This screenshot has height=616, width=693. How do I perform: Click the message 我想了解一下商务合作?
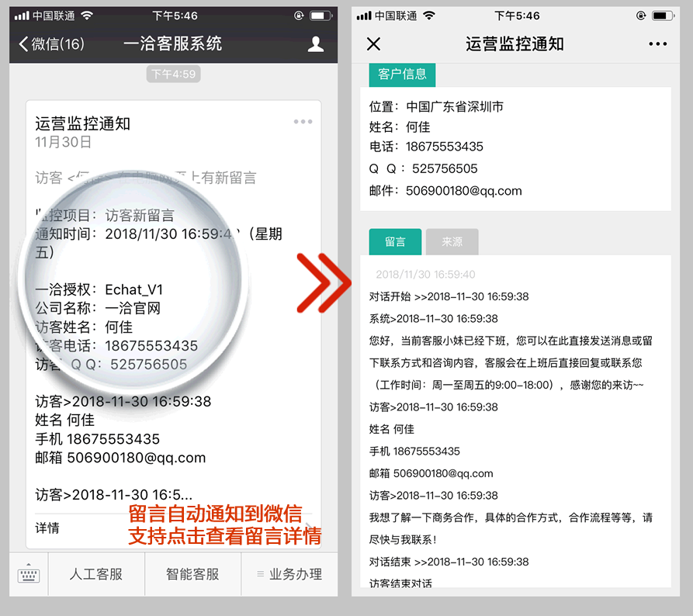click(x=511, y=528)
